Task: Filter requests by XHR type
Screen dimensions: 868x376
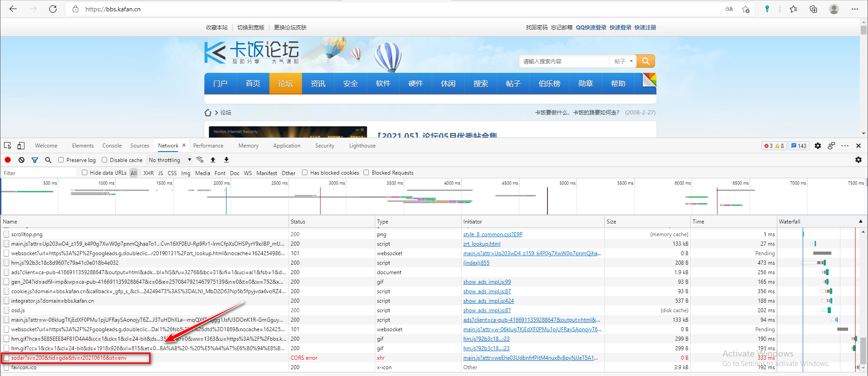Action: [148, 173]
